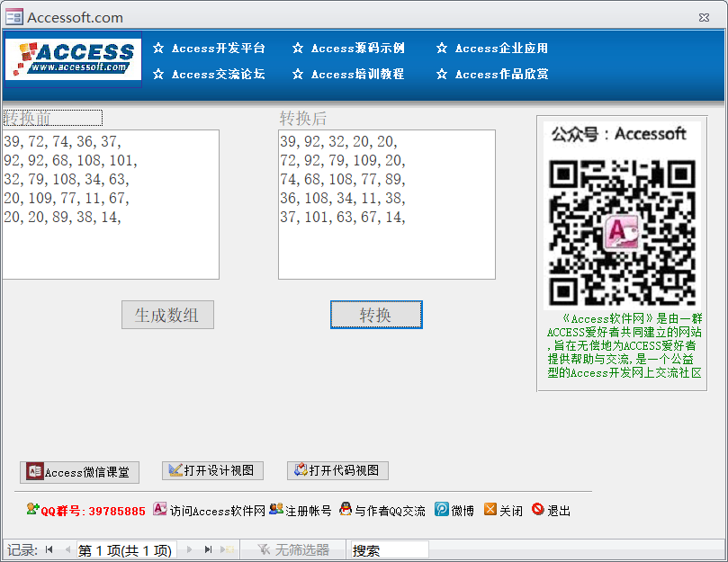Open the Access交流论坛 link
The height and width of the screenshot is (562, 728).
[218, 75]
